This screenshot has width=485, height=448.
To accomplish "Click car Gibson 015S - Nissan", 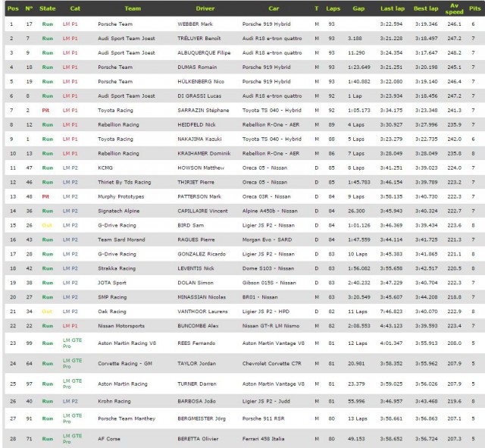I will [269, 283].
